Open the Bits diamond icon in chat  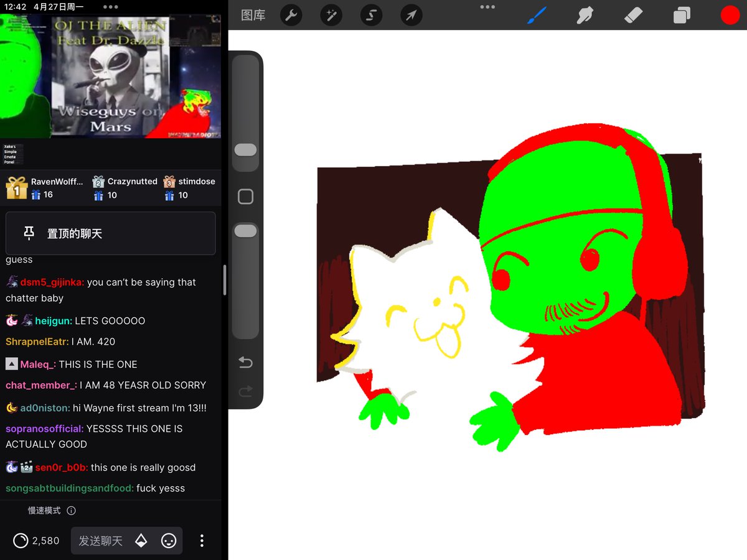pos(141,541)
